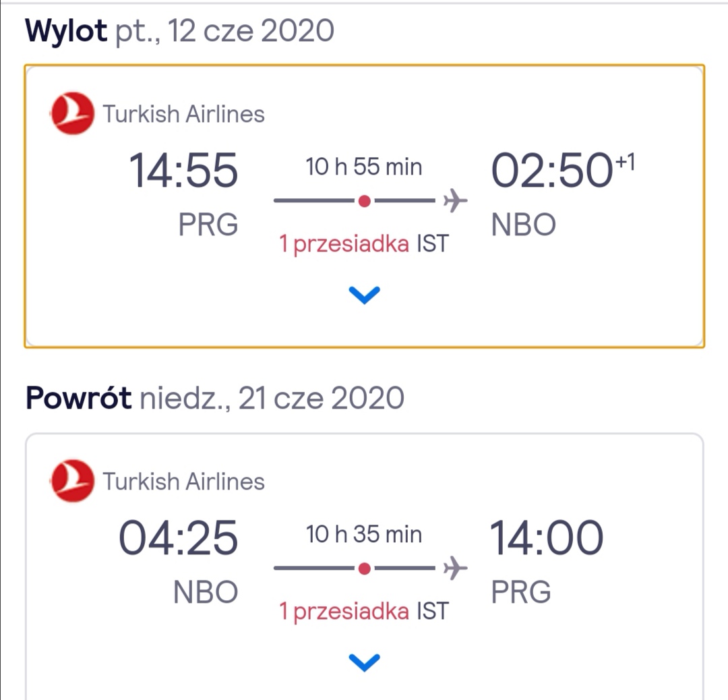
Task: Expand outbound flight details with the blue chevron
Action: point(365,295)
